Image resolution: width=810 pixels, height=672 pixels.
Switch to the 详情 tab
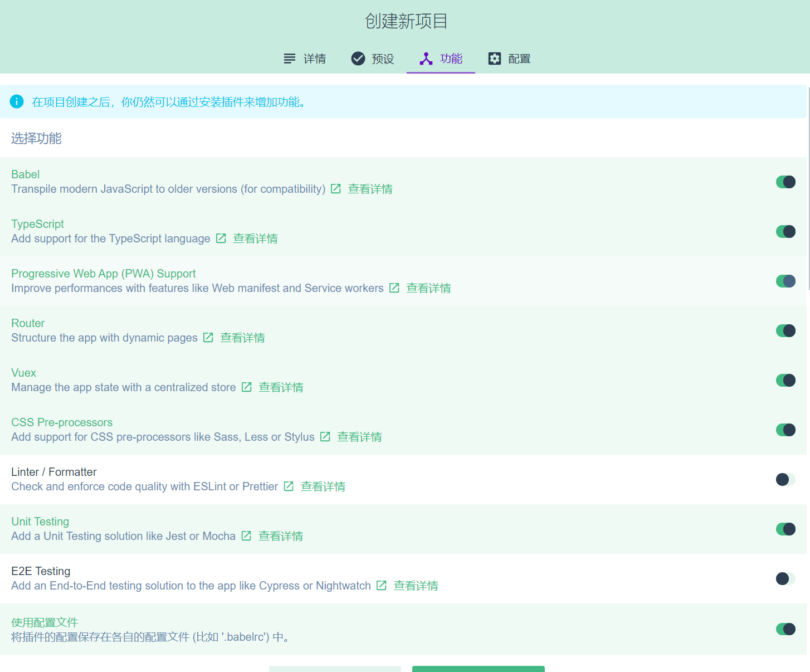click(x=305, y=58)
